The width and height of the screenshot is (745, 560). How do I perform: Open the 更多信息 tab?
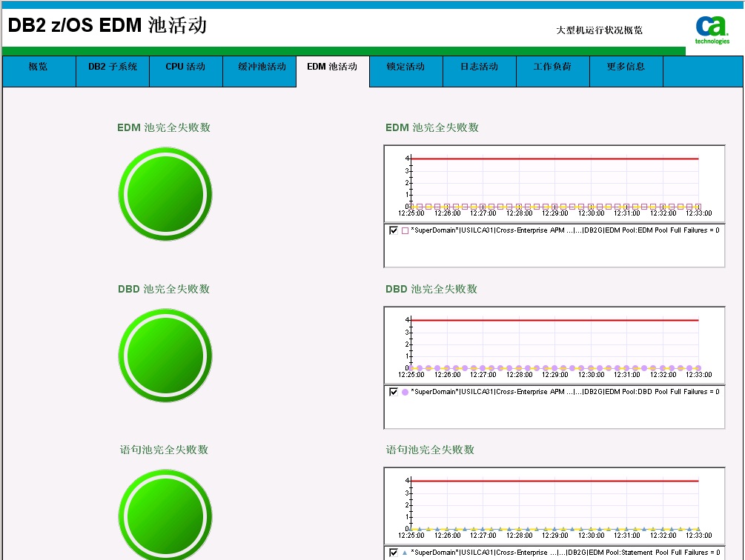[626, 71]
